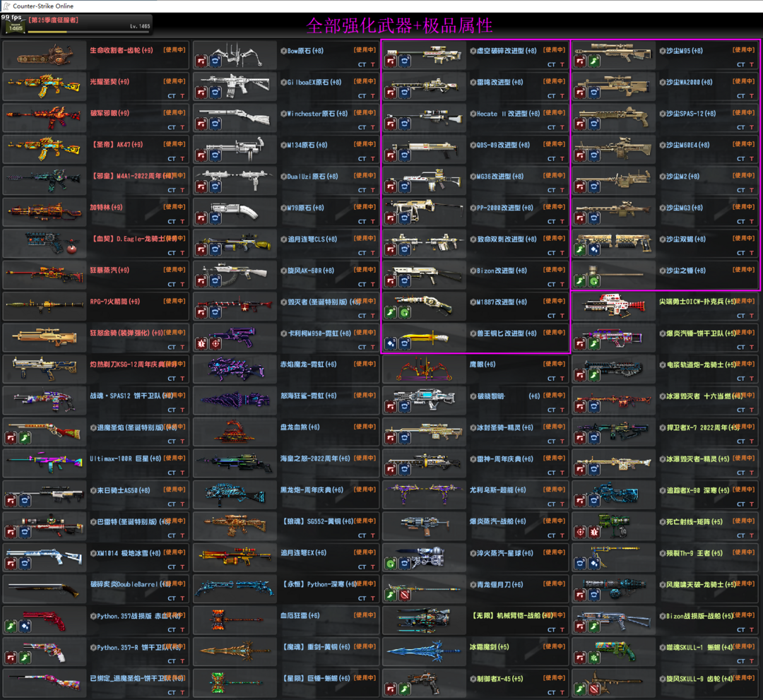Viewport: 763px width, 700px height.
Task: Select CT team label on M134原石 row
Action: coord(362,159)
